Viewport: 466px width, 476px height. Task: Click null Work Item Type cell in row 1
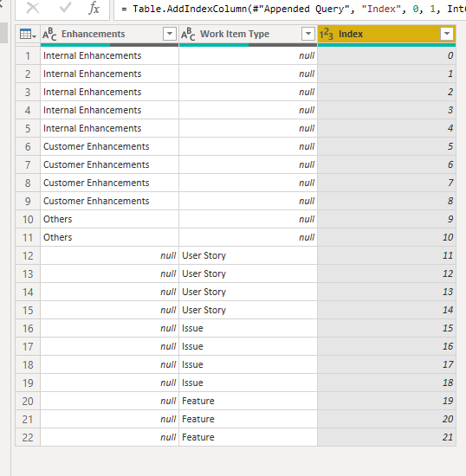tap(249, 55)
